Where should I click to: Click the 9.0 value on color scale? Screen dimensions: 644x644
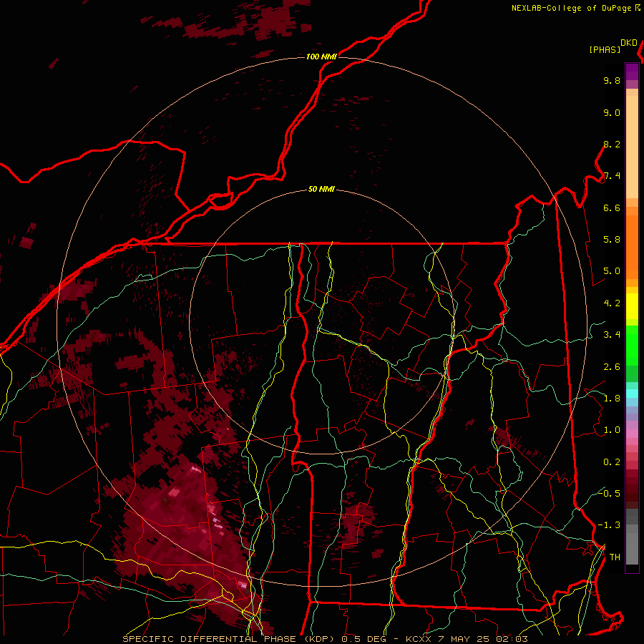click(612, 112)
